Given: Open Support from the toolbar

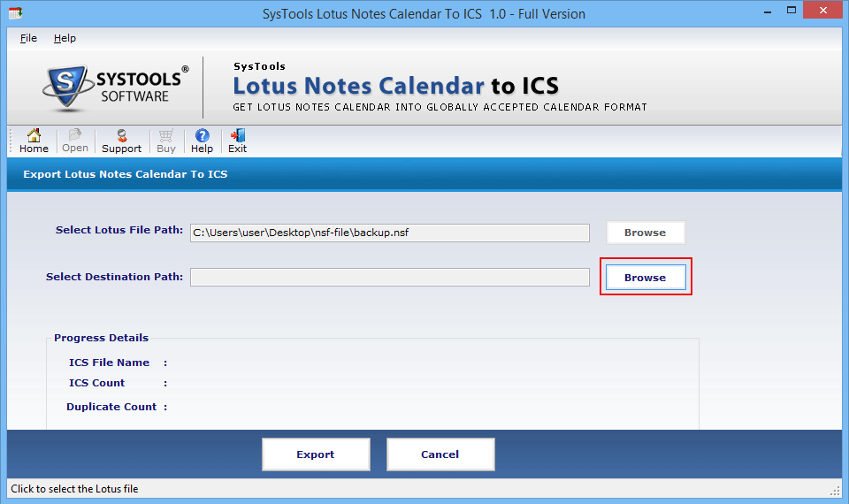Looking at the screenshot, I should point(121,141).
